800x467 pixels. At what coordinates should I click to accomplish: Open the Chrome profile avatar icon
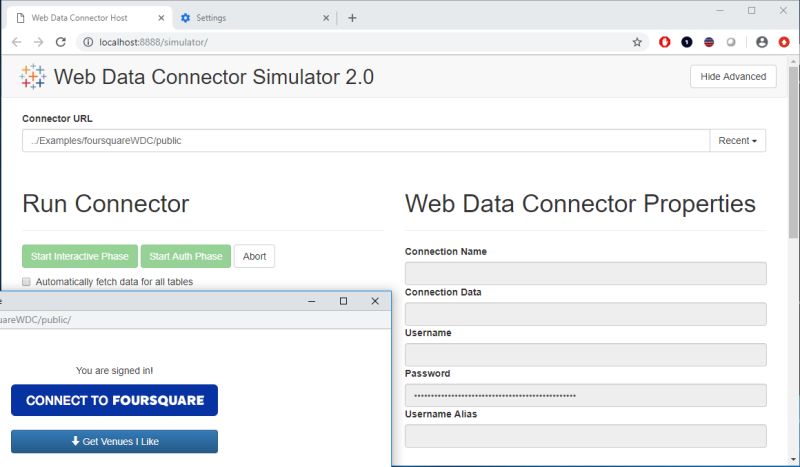pos(762,42)
